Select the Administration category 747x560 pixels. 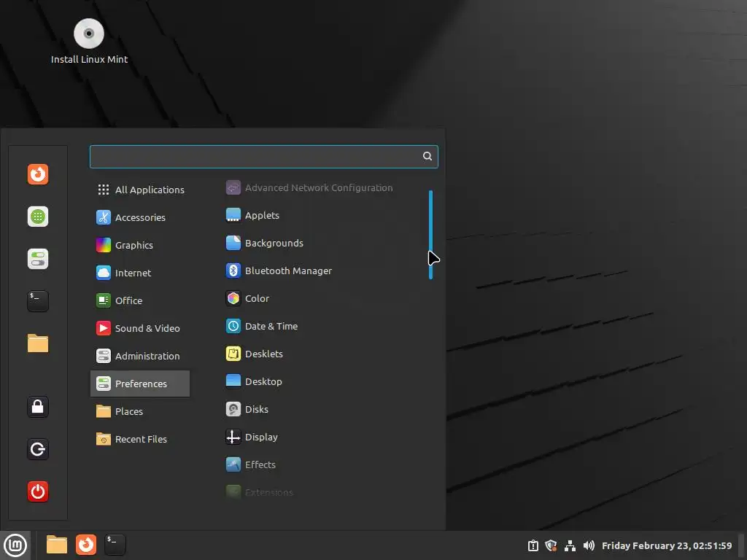click(x=140, y=356)
